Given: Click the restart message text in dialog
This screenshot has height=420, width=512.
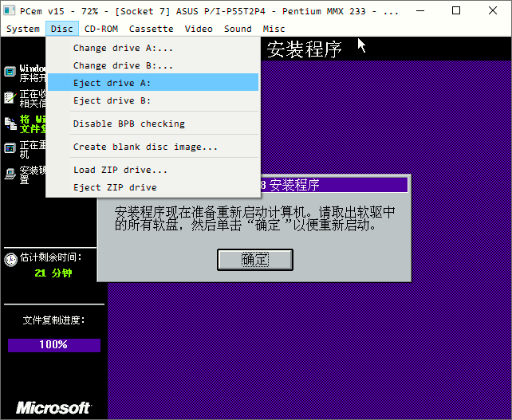Looking at the screenshot, I should click(254, 218).
